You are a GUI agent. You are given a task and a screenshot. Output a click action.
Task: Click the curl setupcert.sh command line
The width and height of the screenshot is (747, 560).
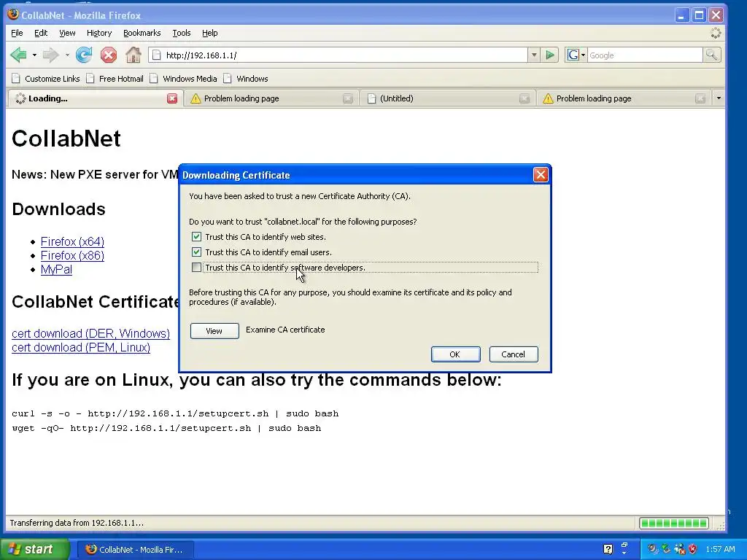tap(175, 413)
